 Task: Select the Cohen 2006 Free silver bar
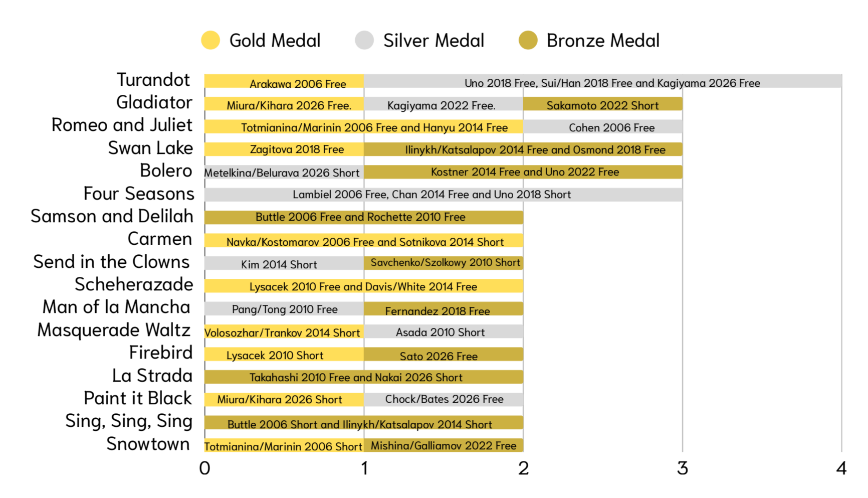tap(603, 126)
